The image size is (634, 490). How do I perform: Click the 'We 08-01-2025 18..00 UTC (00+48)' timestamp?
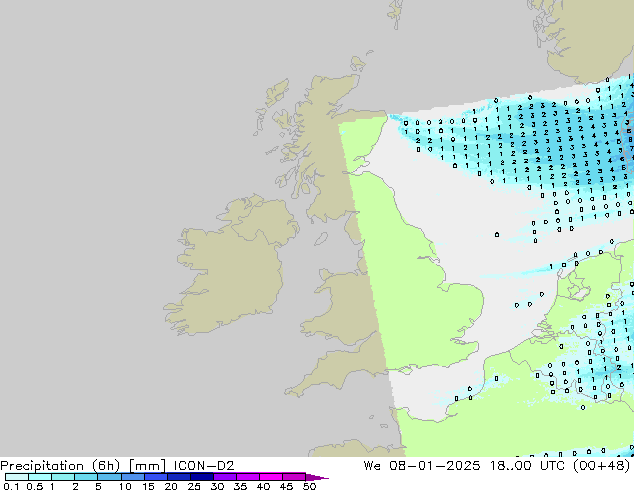pyautogui.click(x=497, y=466)
